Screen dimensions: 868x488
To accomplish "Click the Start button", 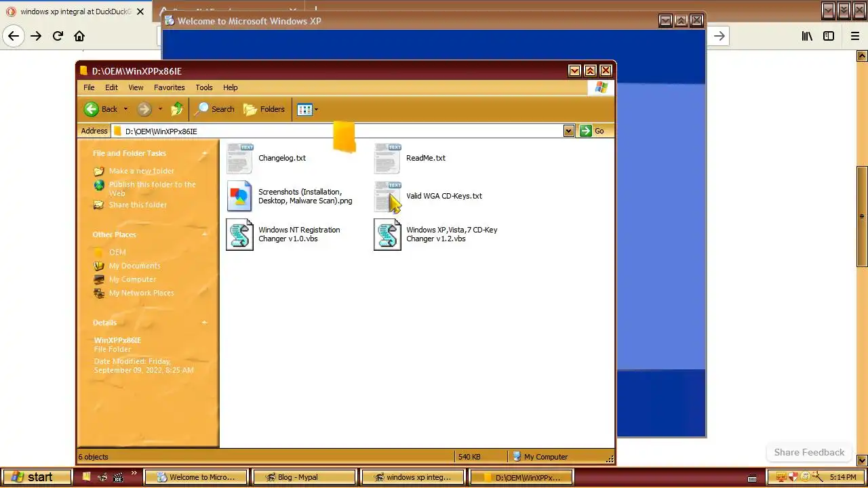I will click(37, 477).
